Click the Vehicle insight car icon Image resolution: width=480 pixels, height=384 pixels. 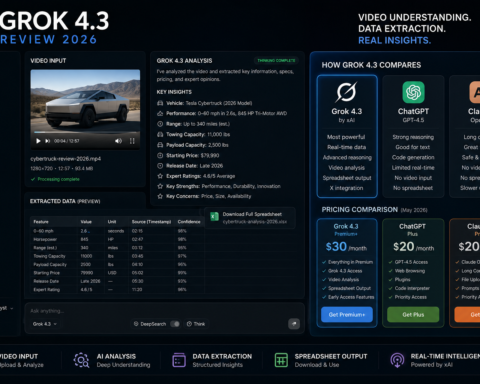(160, 103)
